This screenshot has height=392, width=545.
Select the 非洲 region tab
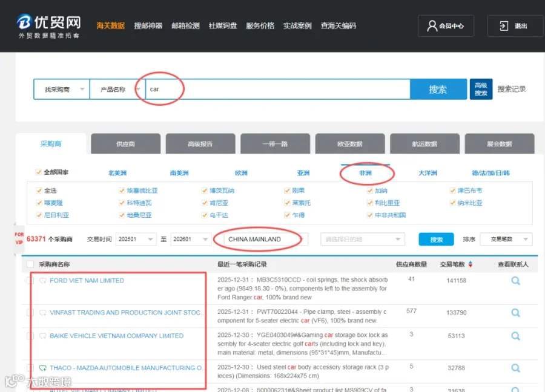365,173
